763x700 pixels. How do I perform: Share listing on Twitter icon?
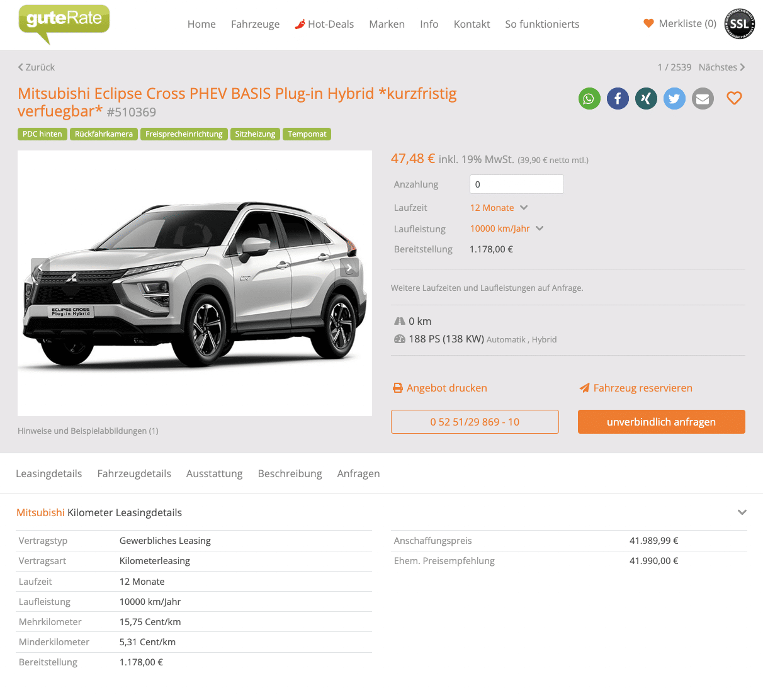tap(674, 98)
